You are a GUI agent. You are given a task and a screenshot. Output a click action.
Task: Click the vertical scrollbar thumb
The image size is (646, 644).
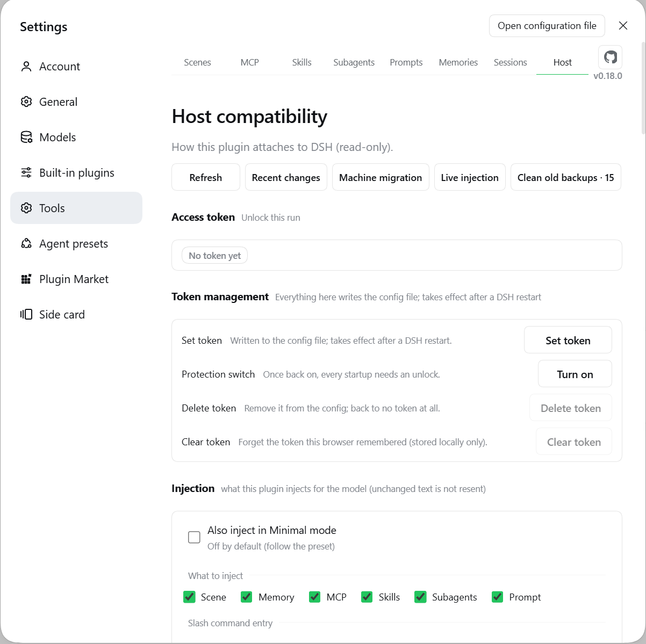coord(643,89)
